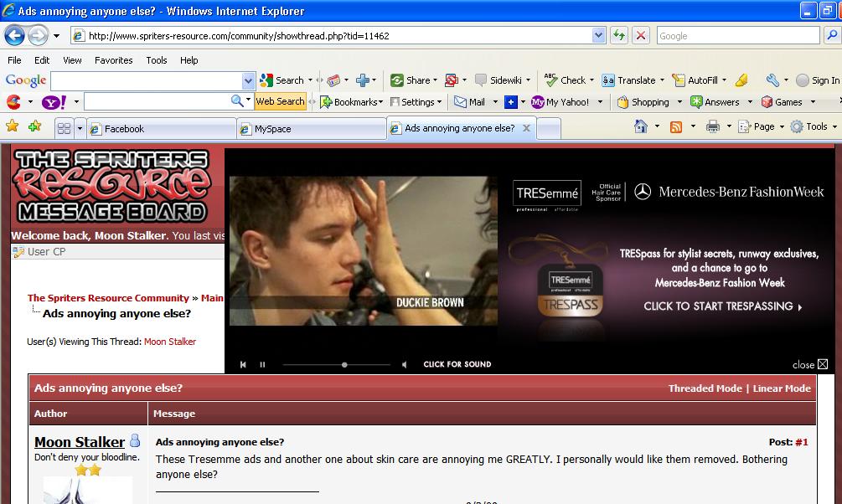Image resolution: width=842 pixels, height=504 pixels.
Task: Click Google toolbar Share button
Action: [414, 80]
